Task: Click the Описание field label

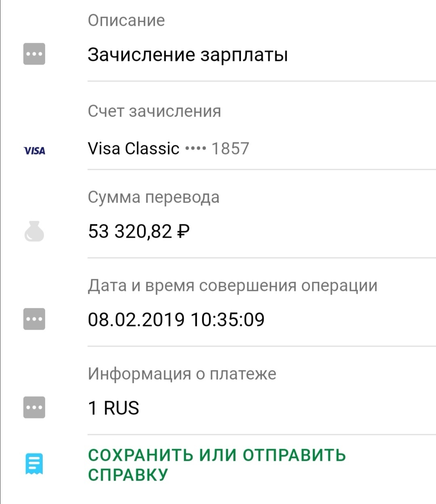Action: [x=126, y=20]
